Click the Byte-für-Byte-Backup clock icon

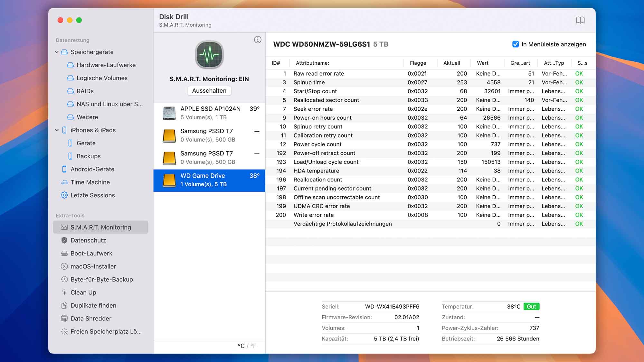point(64,279)
